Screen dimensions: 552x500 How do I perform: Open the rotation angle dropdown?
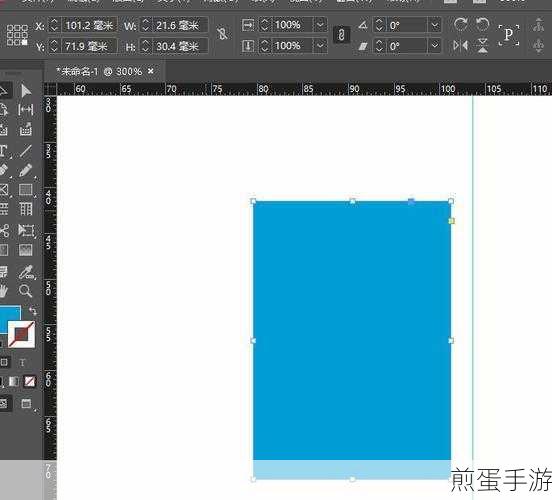click(x=435, y=25)
